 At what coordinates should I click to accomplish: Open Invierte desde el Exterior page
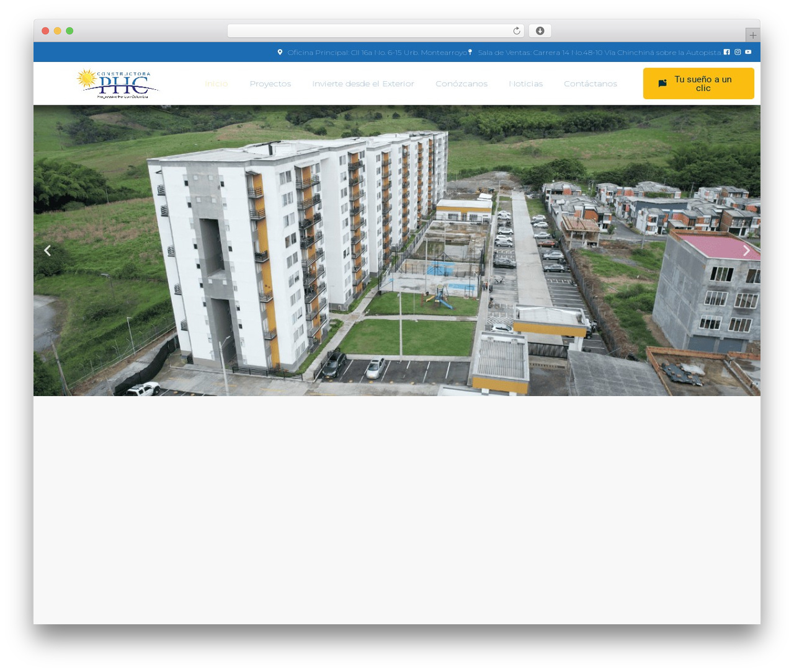click(363, 84)
